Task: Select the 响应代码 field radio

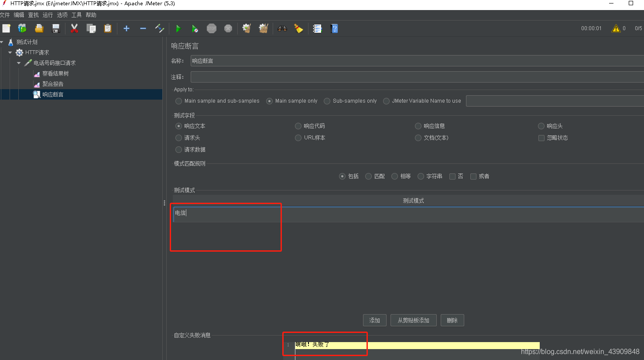Action: tap(298, 126)
